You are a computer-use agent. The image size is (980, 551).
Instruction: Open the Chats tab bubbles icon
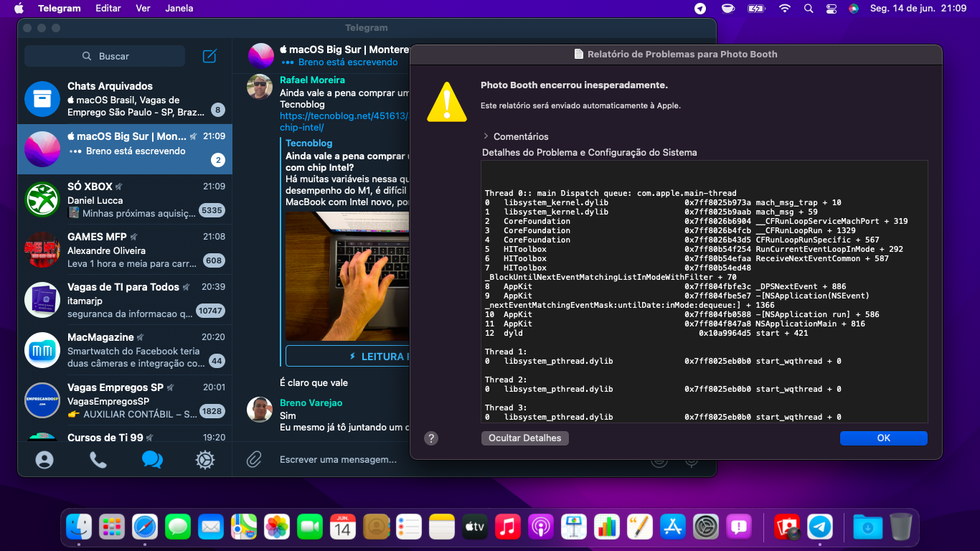(152, 460)
